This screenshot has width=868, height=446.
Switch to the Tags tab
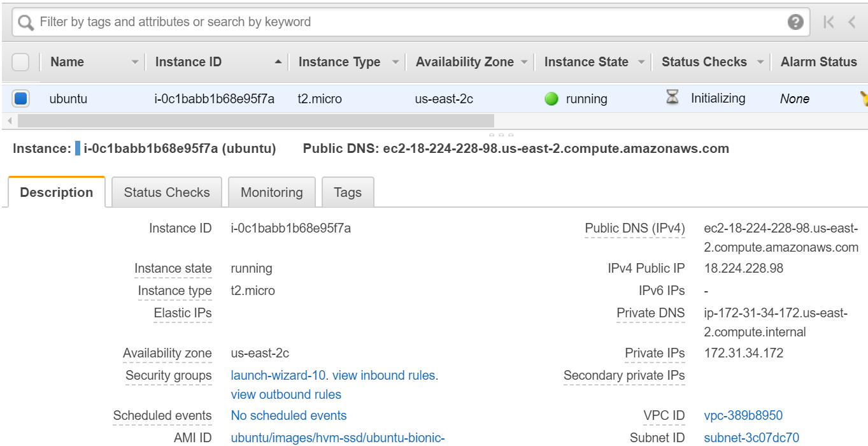coord(348,192)
